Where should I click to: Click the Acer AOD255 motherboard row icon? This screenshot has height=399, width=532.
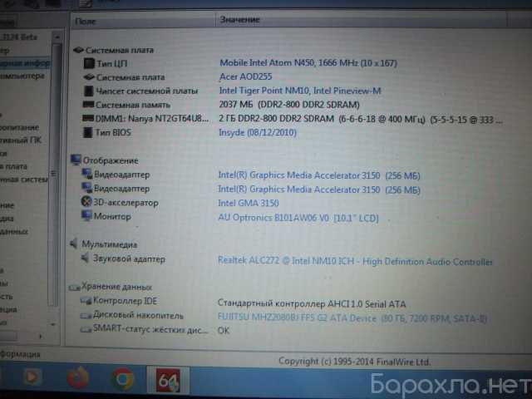[x=89, y=77]
